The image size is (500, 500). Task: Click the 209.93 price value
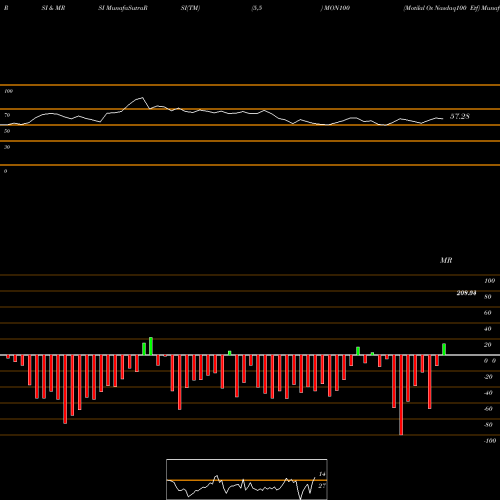click(x=466, y=293)
